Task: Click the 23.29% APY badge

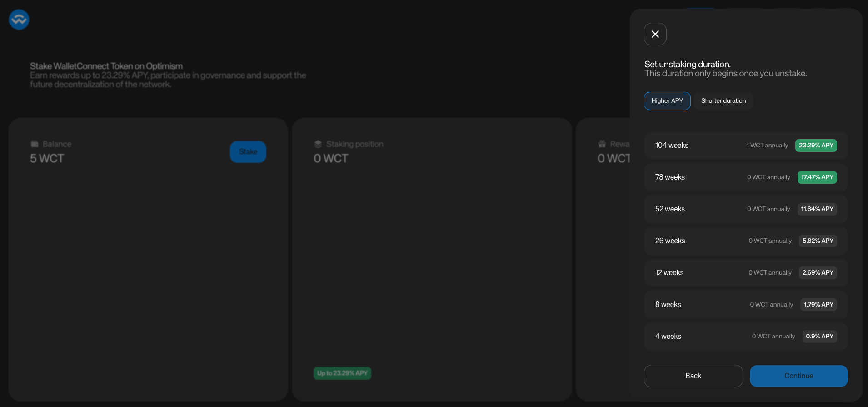Action: click(816, 146)
